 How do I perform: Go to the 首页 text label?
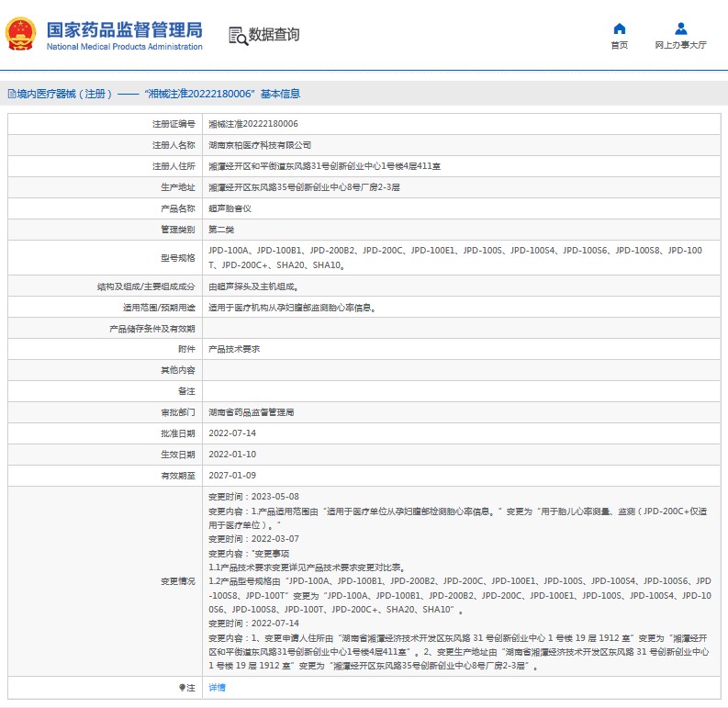[620, 45]
